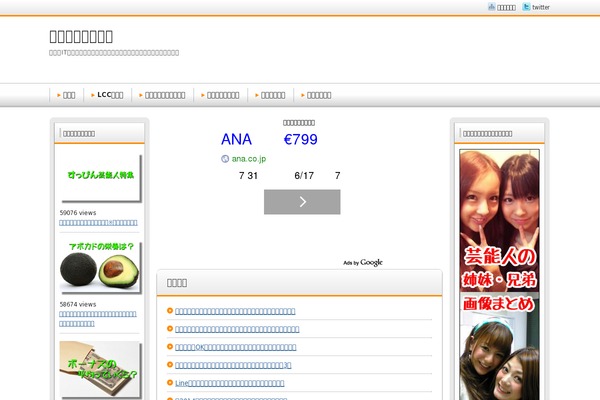Open the article link under 59076 views
The image size is (600, 400).
point(98,223)
